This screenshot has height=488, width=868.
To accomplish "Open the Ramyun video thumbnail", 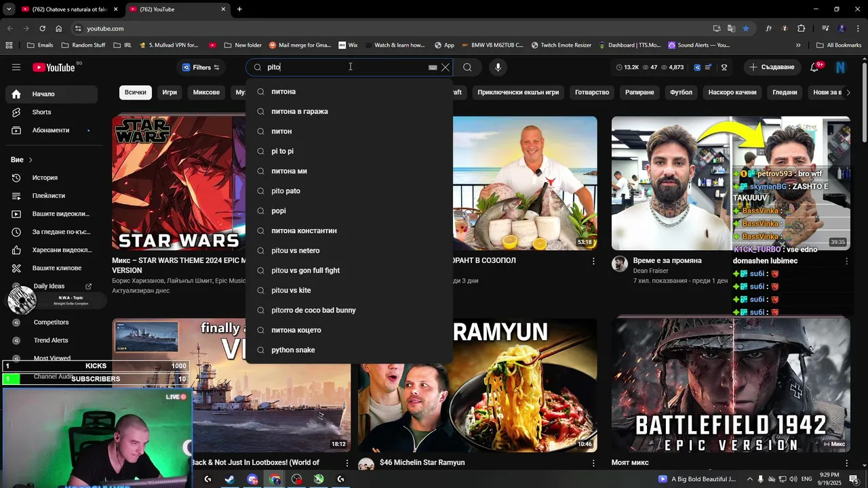I will point(478,385).
